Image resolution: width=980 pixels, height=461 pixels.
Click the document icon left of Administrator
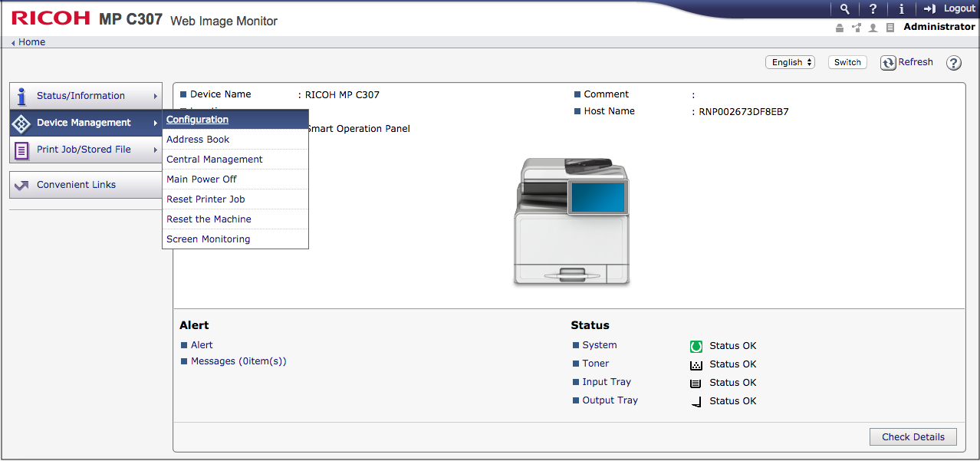(x=890, y=28)
